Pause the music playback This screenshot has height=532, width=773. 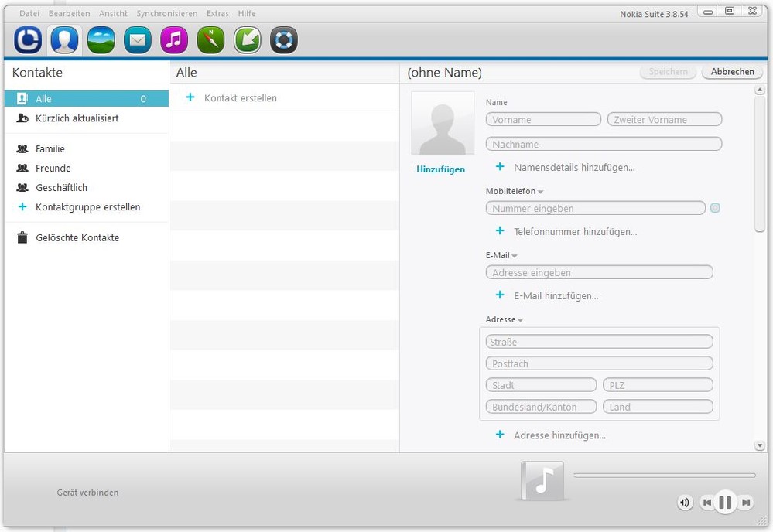click(725, 503)
